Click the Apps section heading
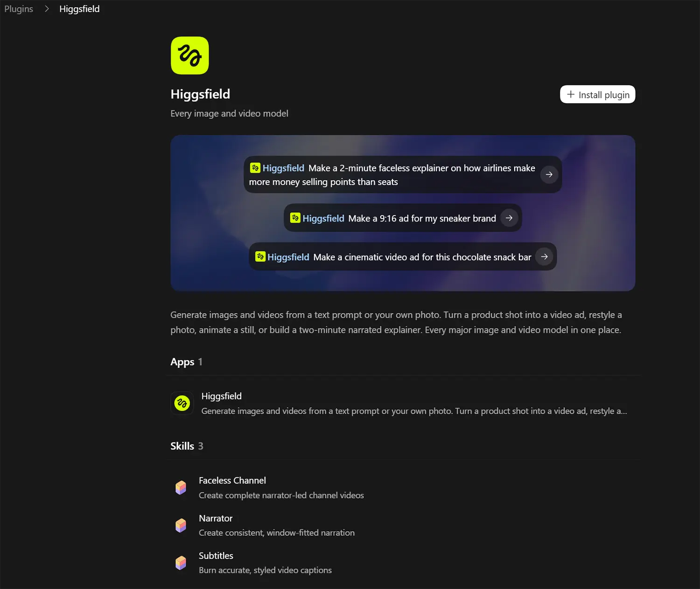The image size is (700, 589). coord(182,362)
